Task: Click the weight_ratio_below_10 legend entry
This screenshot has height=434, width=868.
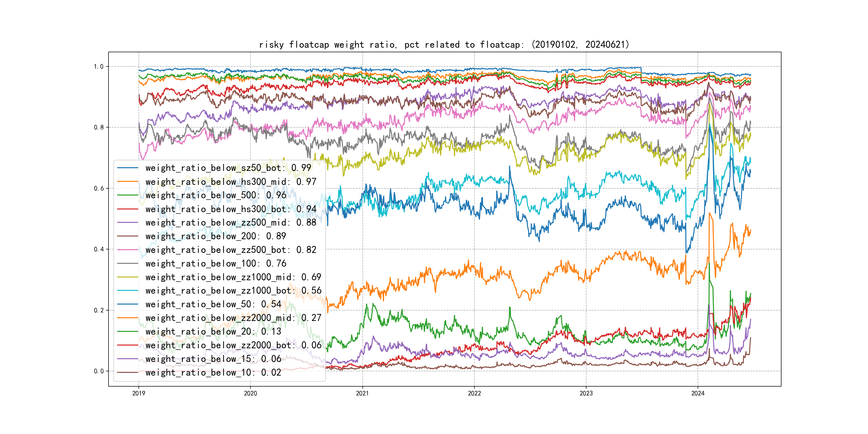Action: [x=213, y=372]
